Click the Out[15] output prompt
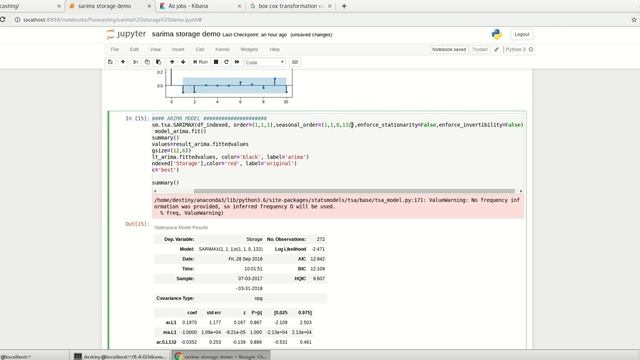The image size is (640, 360). coord(137,224)
